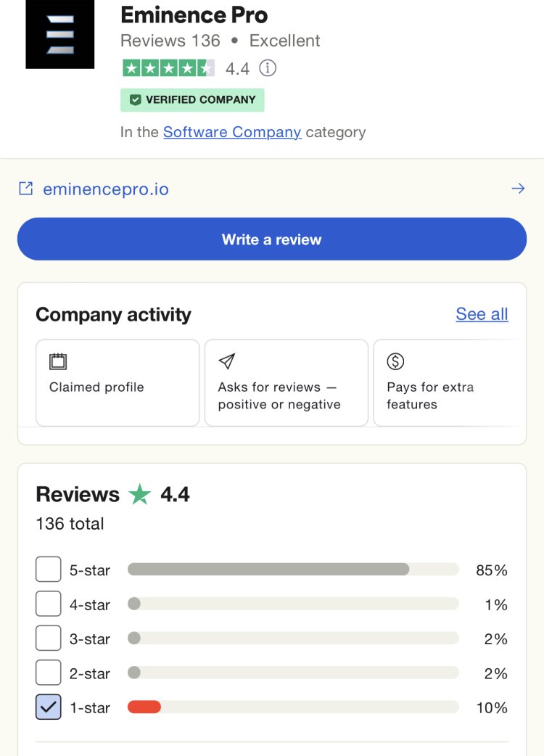Click the green star beside the 4.4 rating
This screenshot has height=756, width=544.
142,494
